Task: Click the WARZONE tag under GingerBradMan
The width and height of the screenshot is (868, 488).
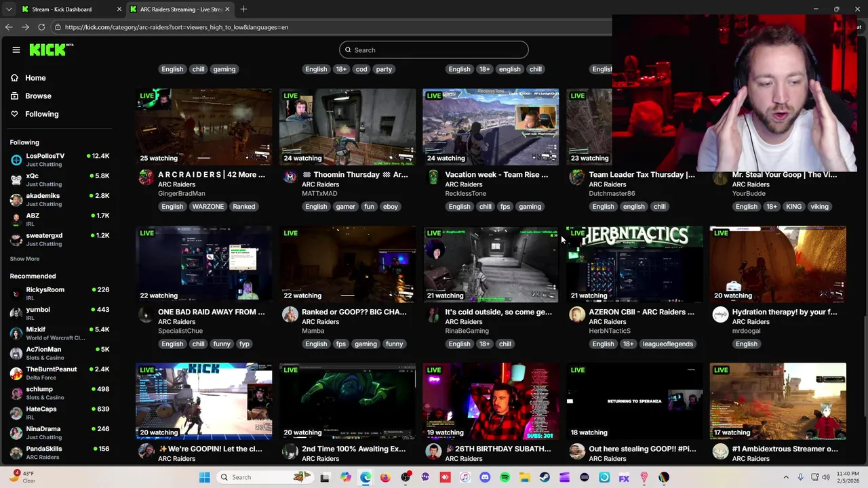Action: 208,207
